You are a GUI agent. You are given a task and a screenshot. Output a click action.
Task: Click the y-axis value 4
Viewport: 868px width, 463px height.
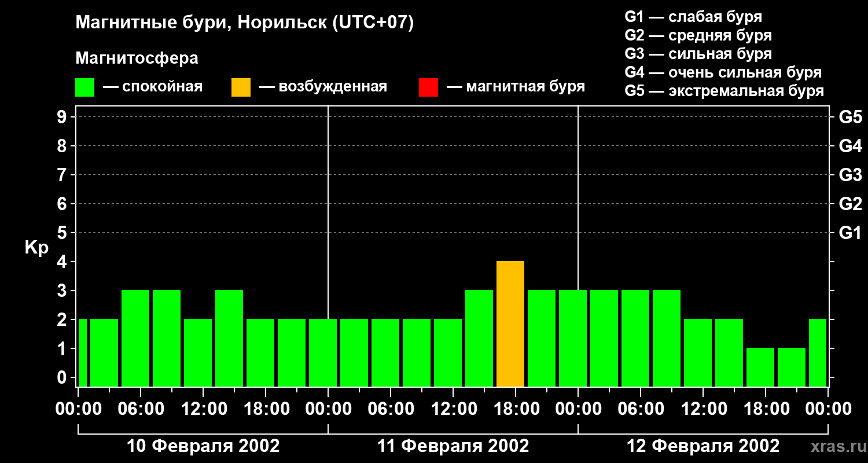tap(63, 262)
